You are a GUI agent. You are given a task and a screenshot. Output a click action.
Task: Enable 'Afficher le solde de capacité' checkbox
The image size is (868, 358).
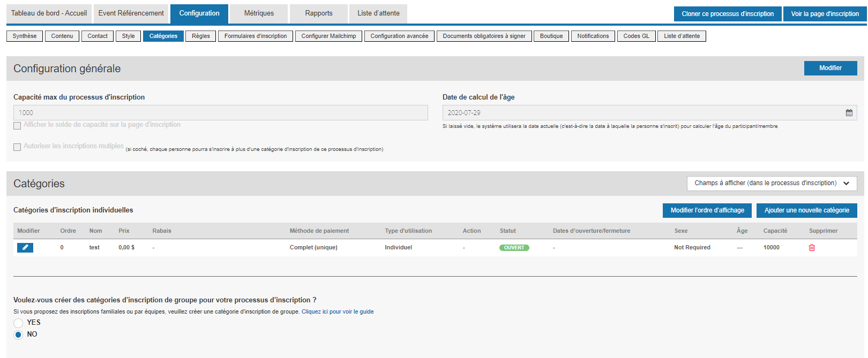click(x=17, y=125)
